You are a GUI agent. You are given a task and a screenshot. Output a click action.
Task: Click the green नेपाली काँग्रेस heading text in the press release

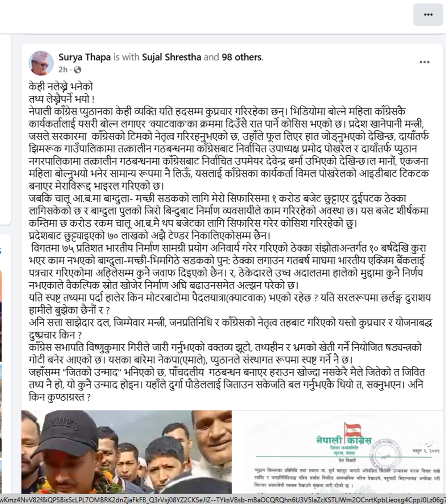343,440
